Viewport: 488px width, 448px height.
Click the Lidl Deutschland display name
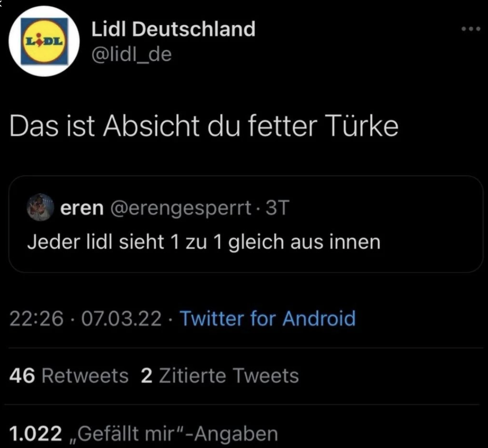pos(173,29)
